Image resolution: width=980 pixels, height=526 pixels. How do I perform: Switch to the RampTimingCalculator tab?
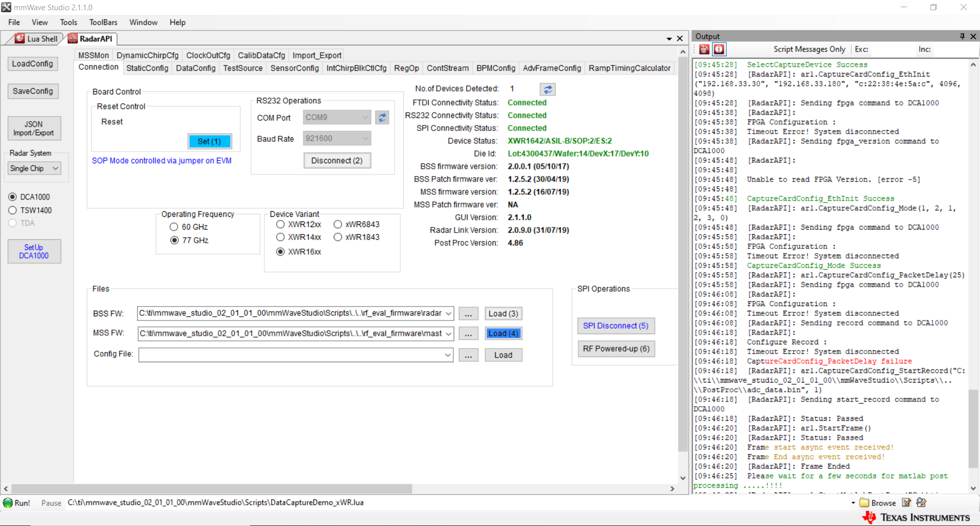pyautogui.click(x=629, y=68)
